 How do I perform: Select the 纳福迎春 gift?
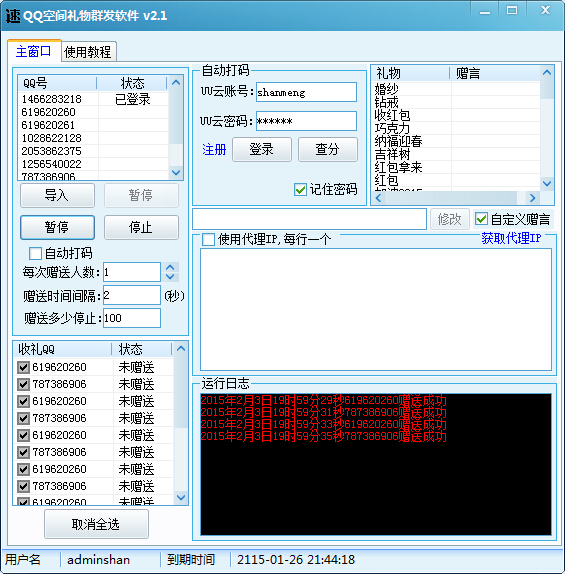click(x=398, y=141)
